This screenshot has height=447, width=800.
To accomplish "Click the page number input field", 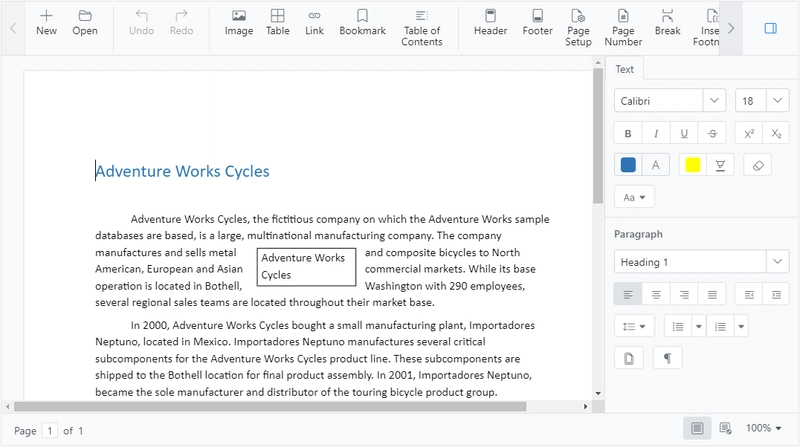I will coord(49,431).
